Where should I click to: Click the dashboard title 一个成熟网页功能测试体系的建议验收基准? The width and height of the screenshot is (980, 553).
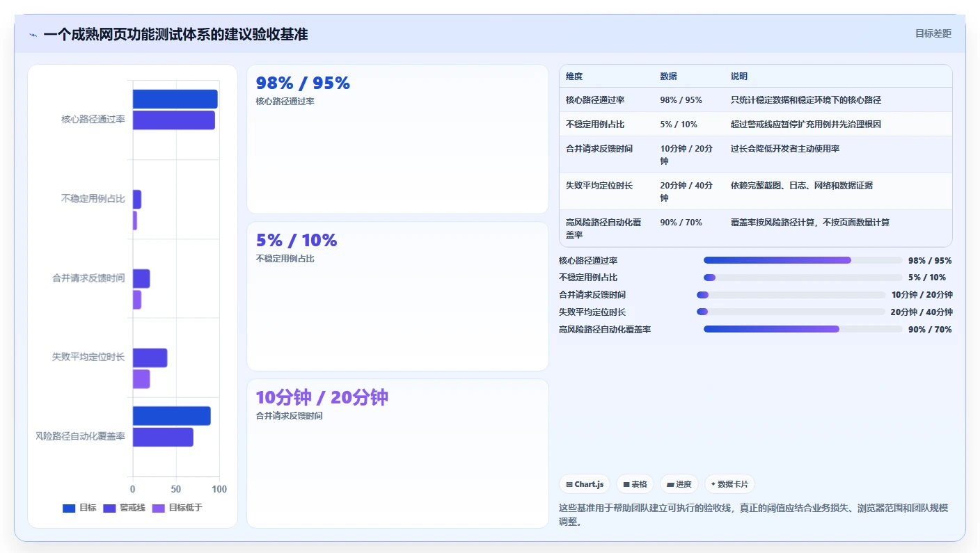(x=175, y=35)
